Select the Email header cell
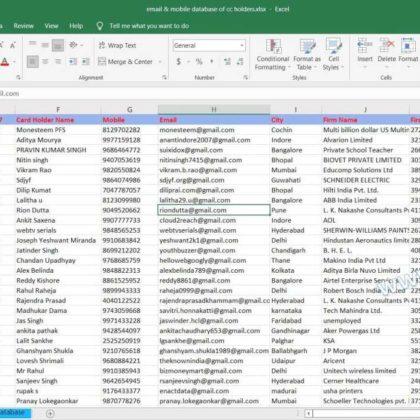This screenshot has height=420, width=420. pyautogui.click(x=214, y=120)
